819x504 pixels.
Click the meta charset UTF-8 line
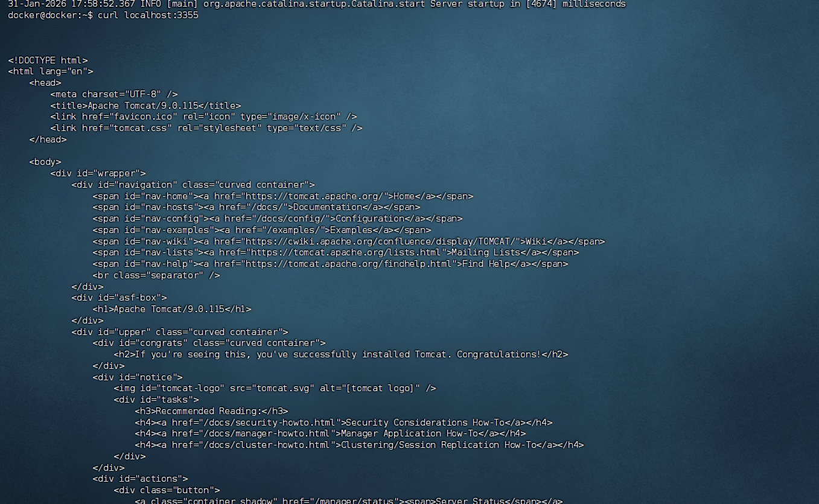114,94
